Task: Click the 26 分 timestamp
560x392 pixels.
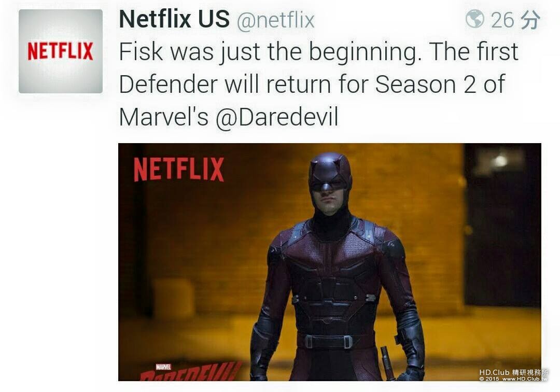Action: pos(515,20)
